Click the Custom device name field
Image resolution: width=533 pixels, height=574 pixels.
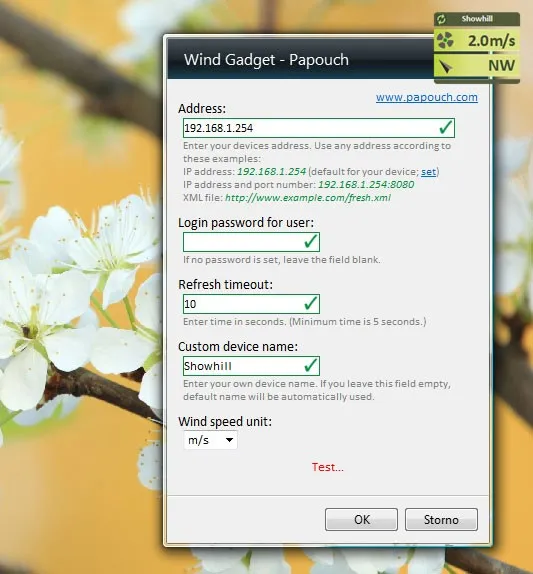pos(251,366)
